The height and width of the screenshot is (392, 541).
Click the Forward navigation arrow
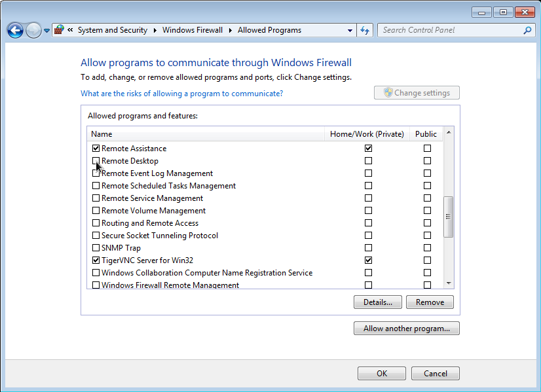click(33, 30)
